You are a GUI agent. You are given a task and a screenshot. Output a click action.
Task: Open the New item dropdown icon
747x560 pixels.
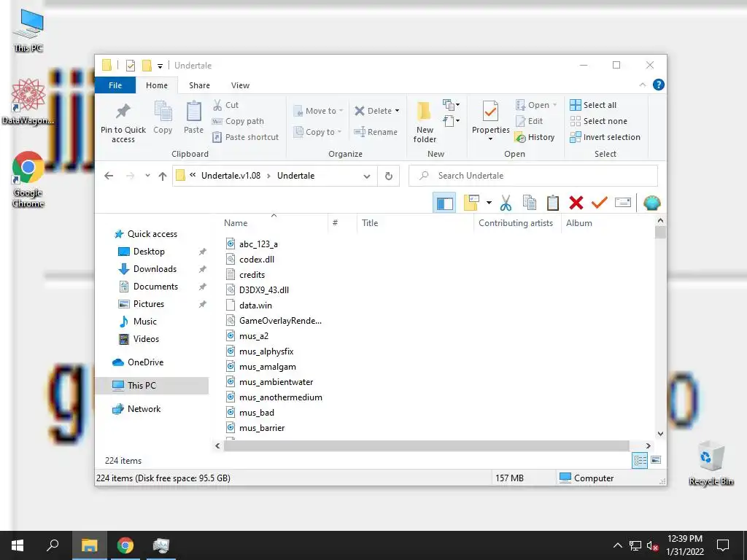[x=451, y=104]
